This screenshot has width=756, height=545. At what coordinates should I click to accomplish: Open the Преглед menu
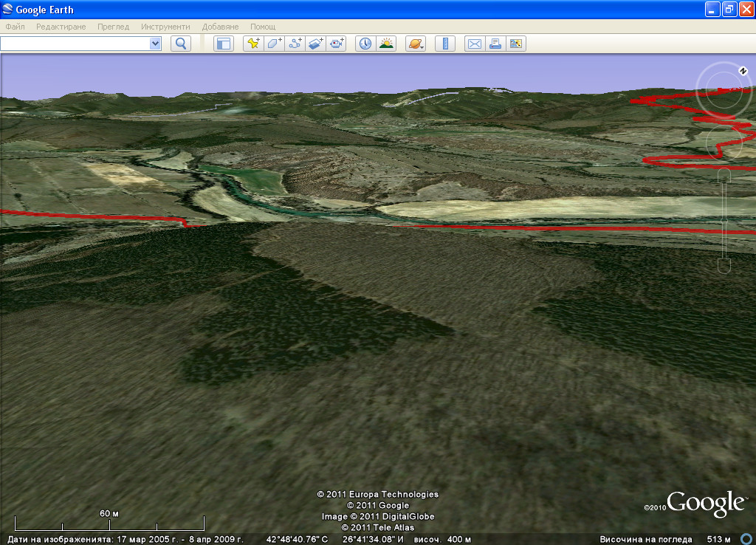(x=113, y=27)
